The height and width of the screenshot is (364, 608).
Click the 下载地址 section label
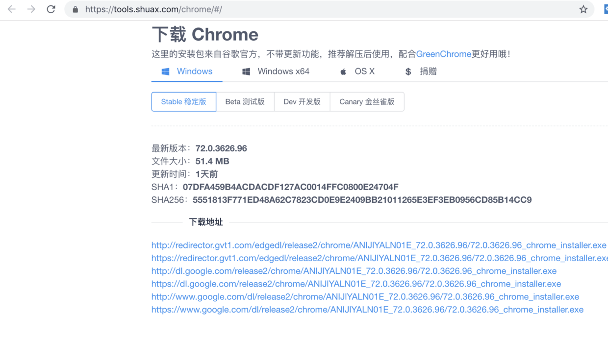click(x=206, y=222)
